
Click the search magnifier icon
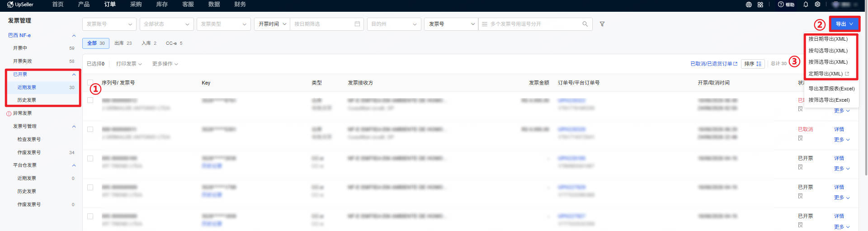click(x=585, y=24)
